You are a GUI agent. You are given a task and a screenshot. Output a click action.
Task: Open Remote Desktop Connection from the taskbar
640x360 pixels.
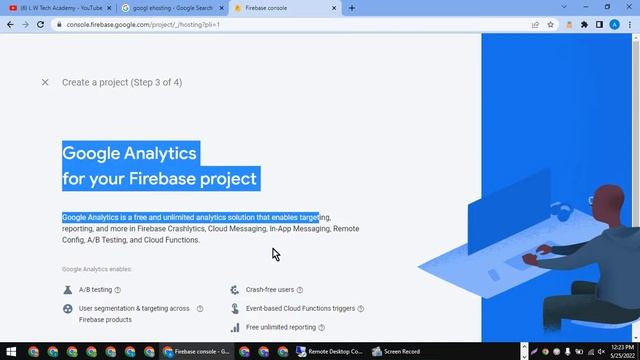pos(329,351)
